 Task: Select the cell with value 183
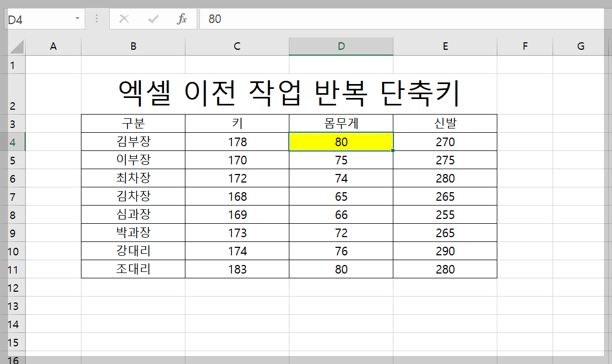click(x=236, y=269)
